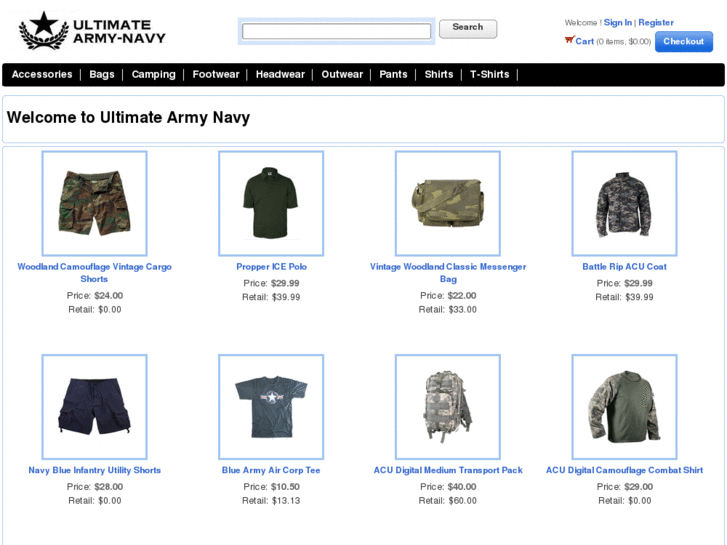The height and width of the screenshot is (545, 727).
Task: Open the Bags category menu
Action: (102, 74)
